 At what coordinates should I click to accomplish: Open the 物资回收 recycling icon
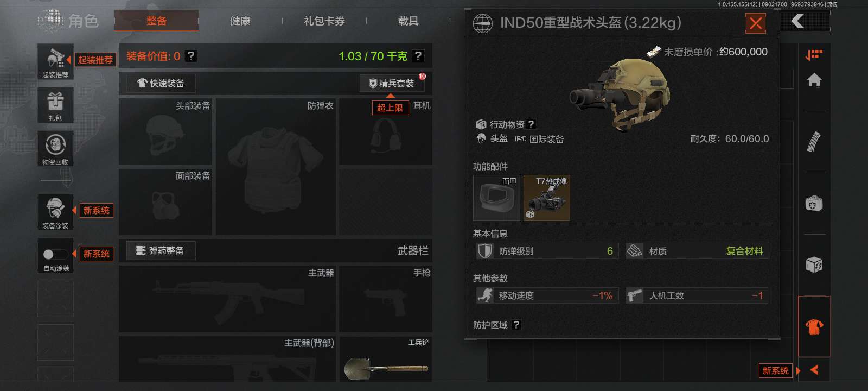(x=55, y=148)
